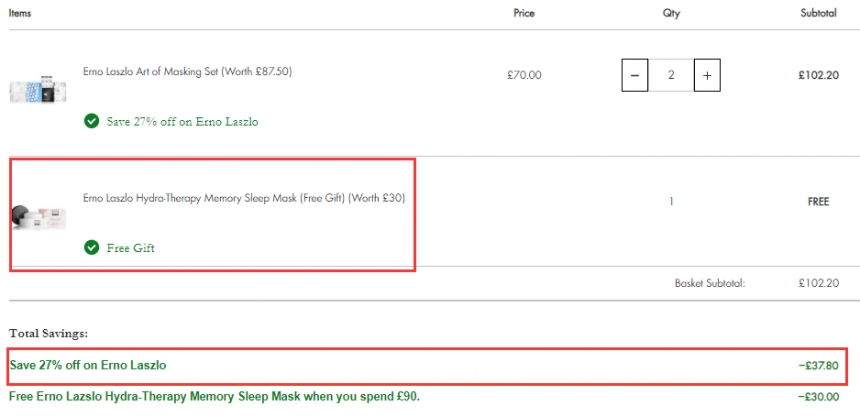Click the £70.00 item price
Viewport: 860px width, 417px height.
524,76
